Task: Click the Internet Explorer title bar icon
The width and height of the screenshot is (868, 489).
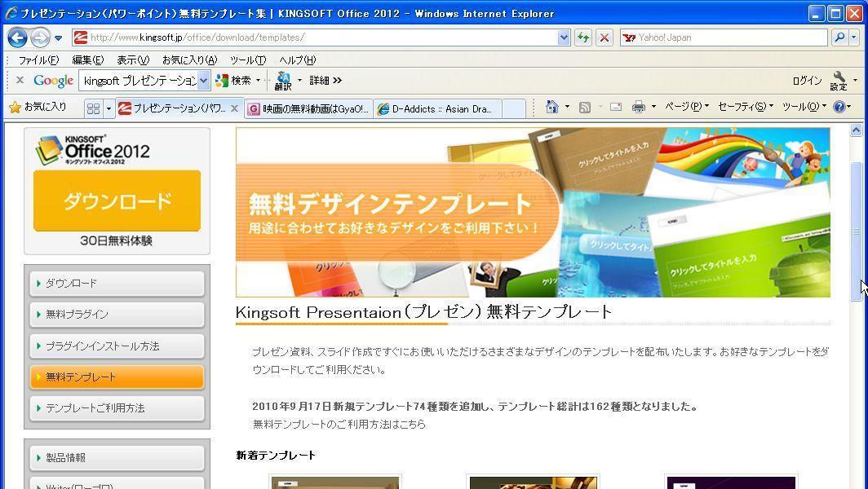Action: tap(11, 13)
